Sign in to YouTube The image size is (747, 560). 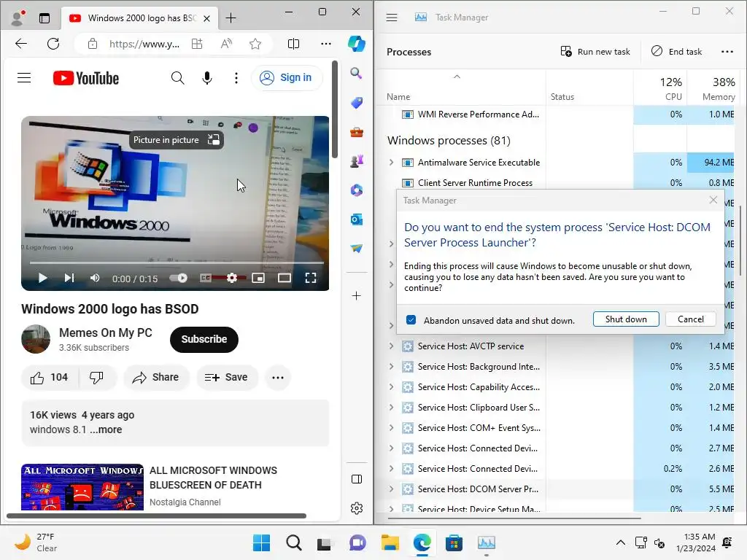pyautogui.click(x=286, y=77)
